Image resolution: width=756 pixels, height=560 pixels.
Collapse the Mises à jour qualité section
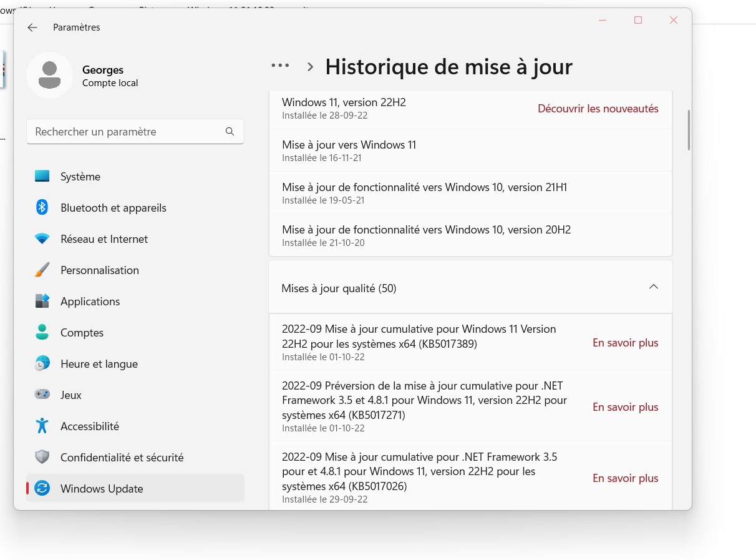point(653,287)
